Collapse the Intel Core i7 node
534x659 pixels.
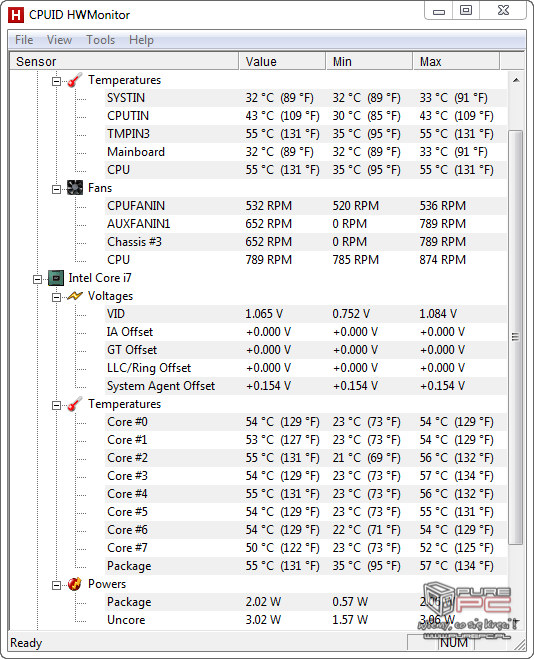37,279
